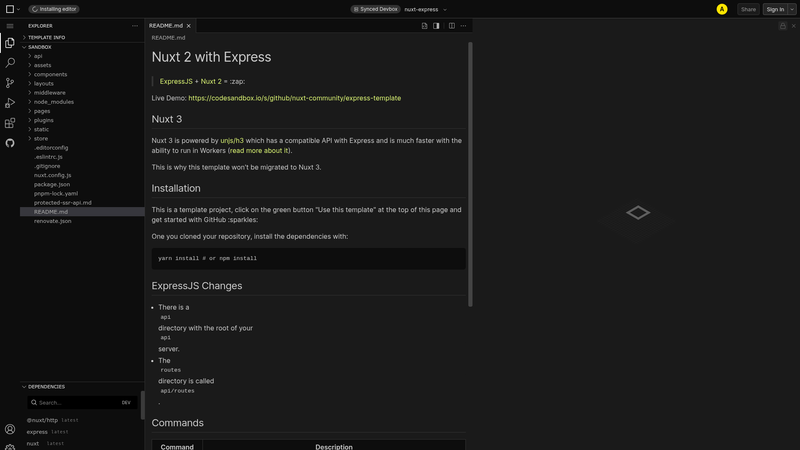The height and width of the screenshot is (450, 800).
Task: Close the README.md tab
Action: [x=189, y=26]
